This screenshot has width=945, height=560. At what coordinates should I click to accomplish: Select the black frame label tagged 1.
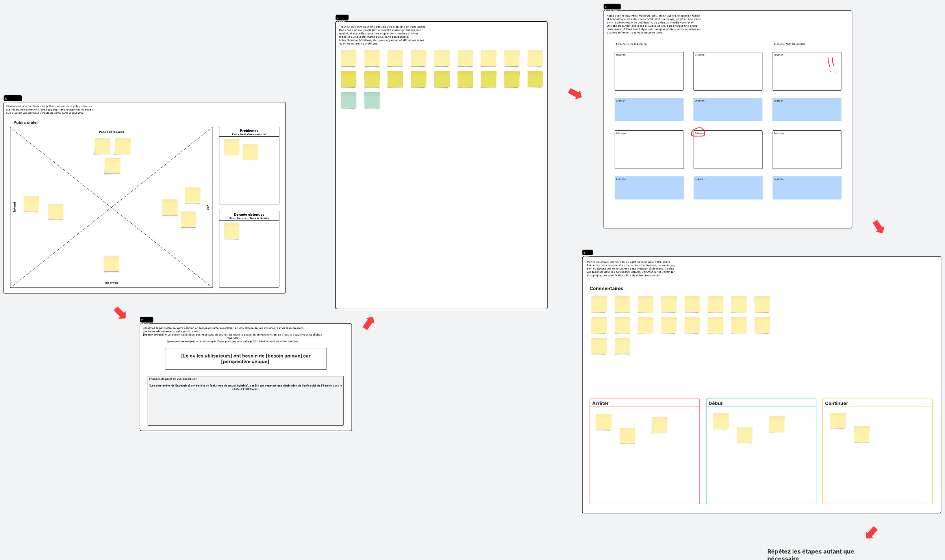click(13, 98)
